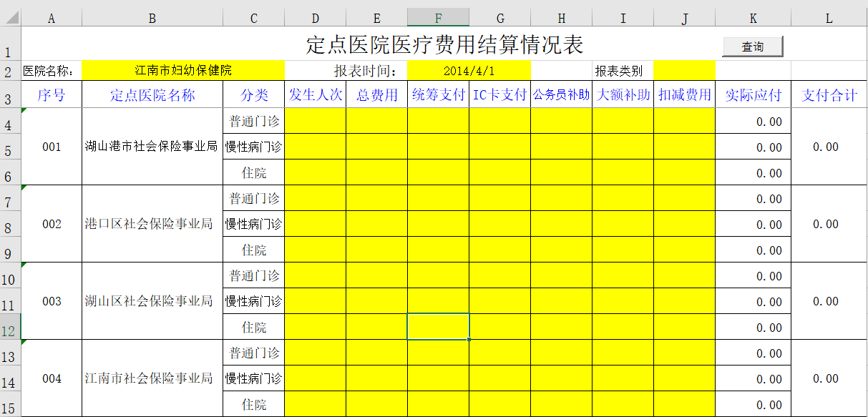The image size is (868, 417).
Task: Click the IC卡支付 header cell
Action: click(500, 94)
